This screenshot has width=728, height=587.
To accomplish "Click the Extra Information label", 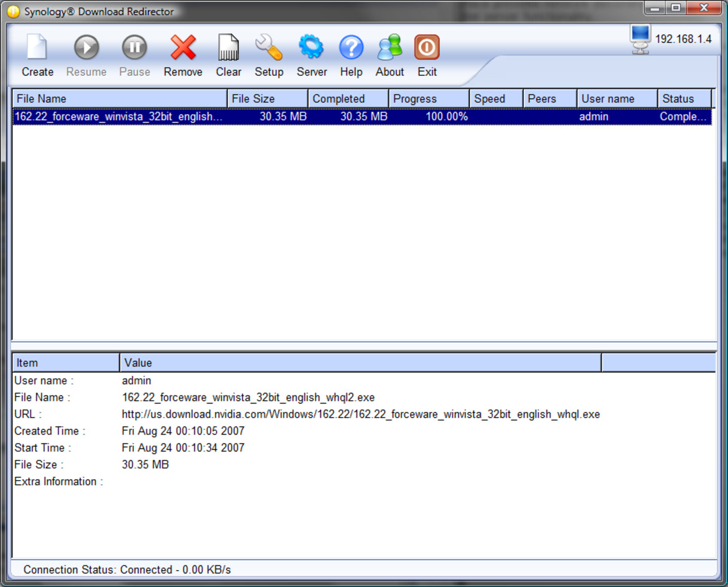I will 58,482.
